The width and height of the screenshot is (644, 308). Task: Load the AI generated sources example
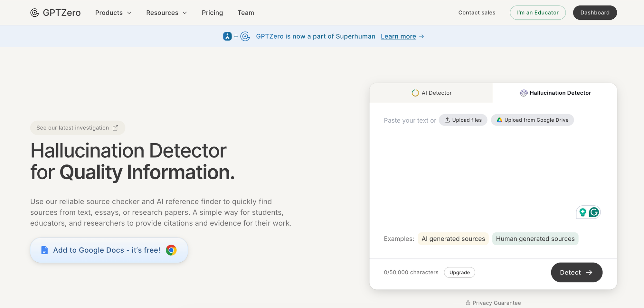(x=453, y=239)
